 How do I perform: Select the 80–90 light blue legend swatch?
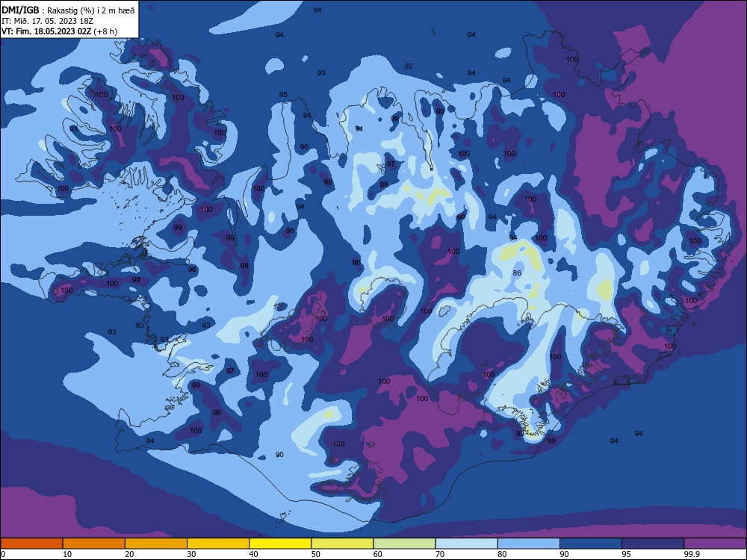529,544
